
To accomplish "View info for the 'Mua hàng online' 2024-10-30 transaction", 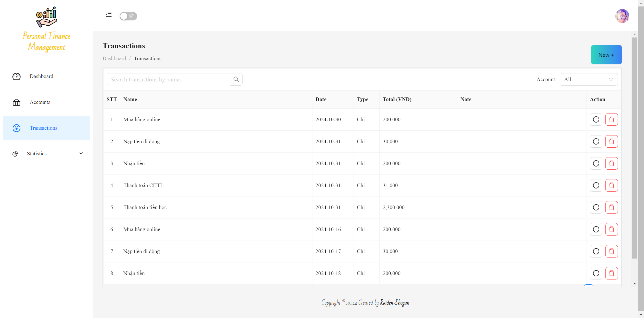I will 596,119.
